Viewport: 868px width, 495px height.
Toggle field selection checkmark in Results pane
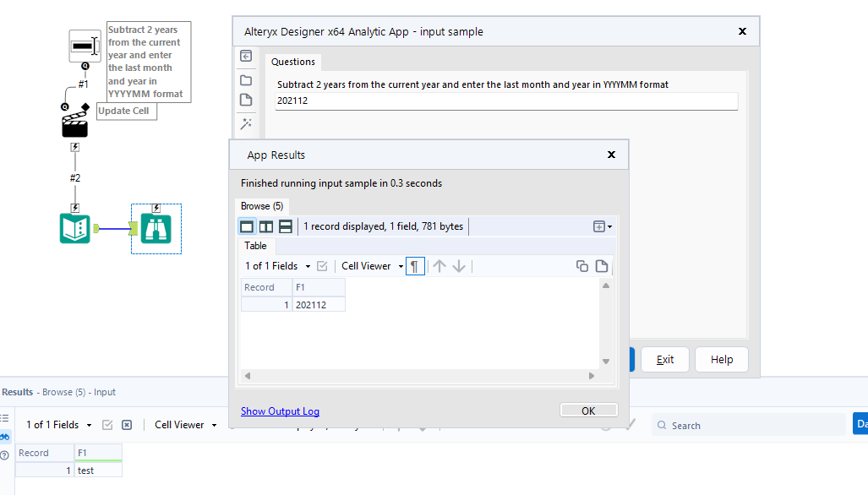tap(107, 425)
